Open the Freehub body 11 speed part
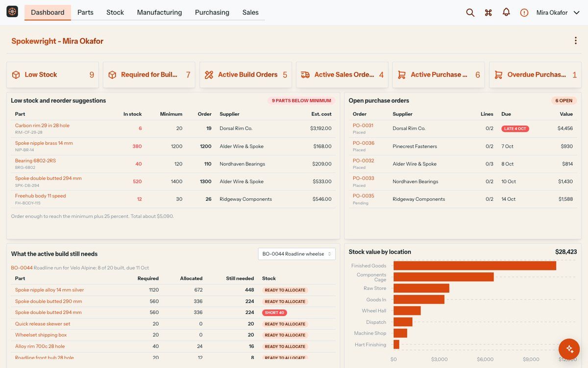Screen dimensions: 588x368 pyautogui.click(x=40, y=196)
